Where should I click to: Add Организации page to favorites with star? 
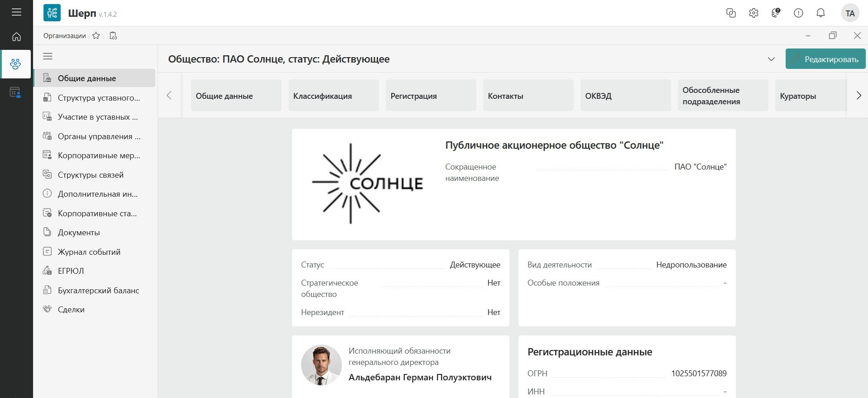[x=96, y=36]
